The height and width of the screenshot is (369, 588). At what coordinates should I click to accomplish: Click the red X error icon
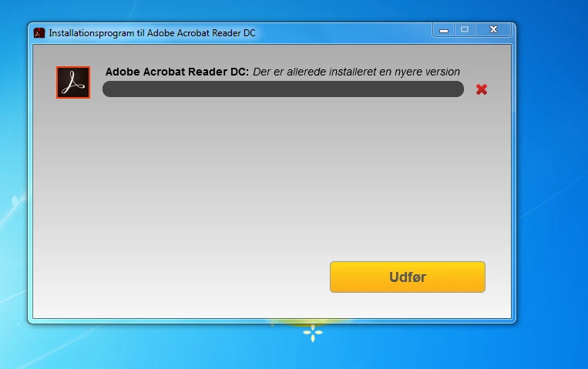[482, 89]
